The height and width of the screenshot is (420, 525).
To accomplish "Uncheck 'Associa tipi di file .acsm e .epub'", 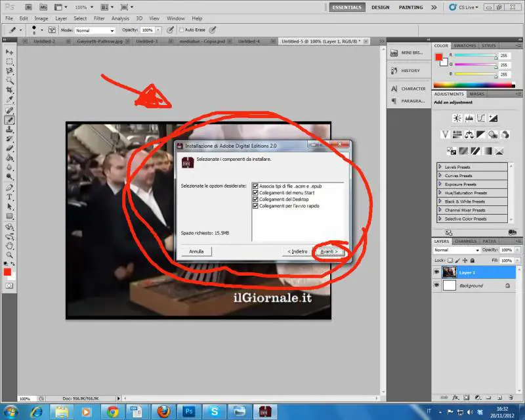I will click(255, 186).
